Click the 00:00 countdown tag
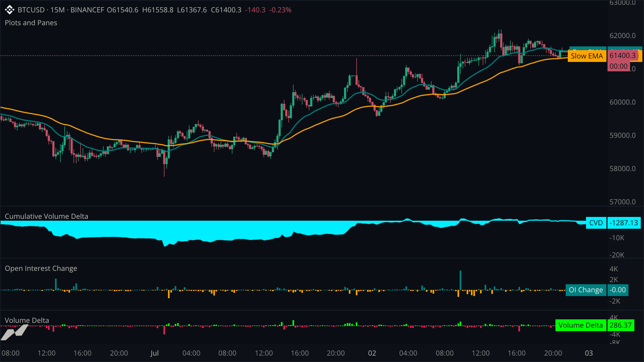 click(619, 66)
